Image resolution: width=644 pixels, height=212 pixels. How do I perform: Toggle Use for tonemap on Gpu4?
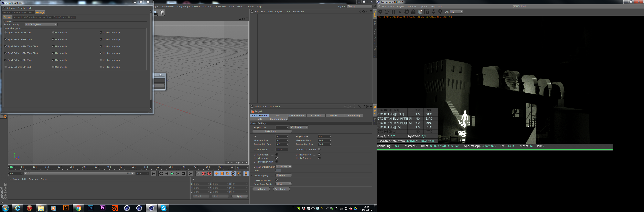click(101, 60)
